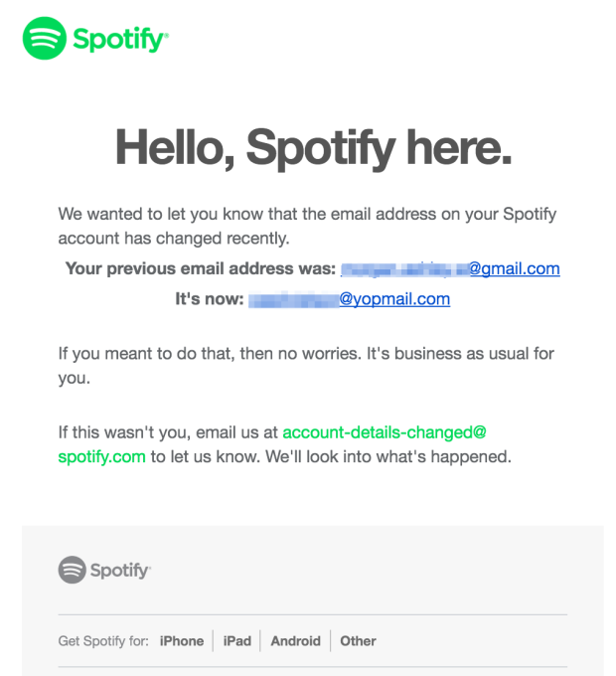
Task: Click the gray Spotify circle logo in footer
Action: 72,570
